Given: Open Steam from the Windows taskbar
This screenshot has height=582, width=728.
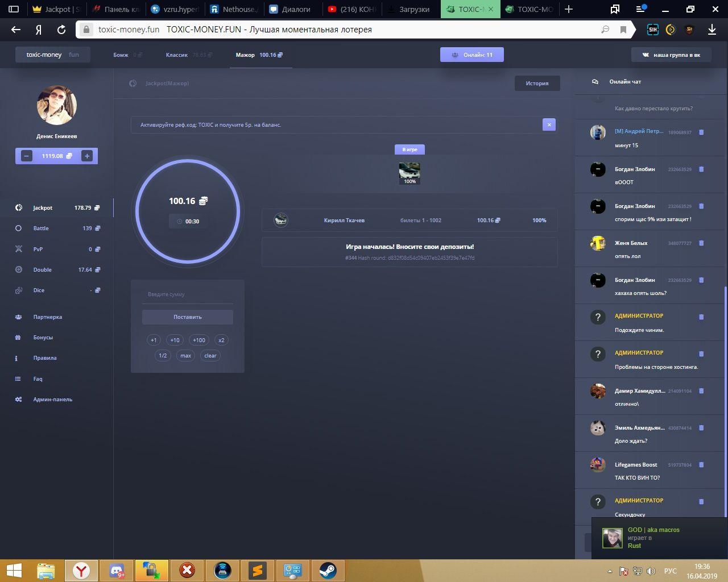Looking at the screenshot, I should [327, 570].
